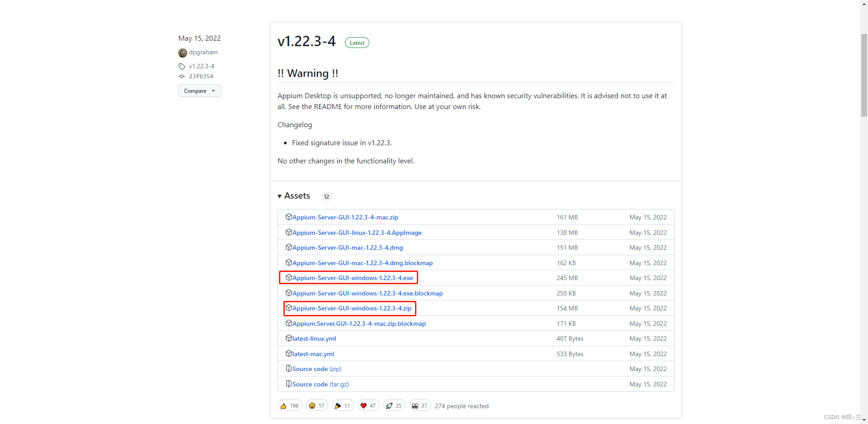Image resolution: width=868 pixels, height=424 pixels.
Task: Click "No other changes in the functionality level."
Action: pos(346,161)
